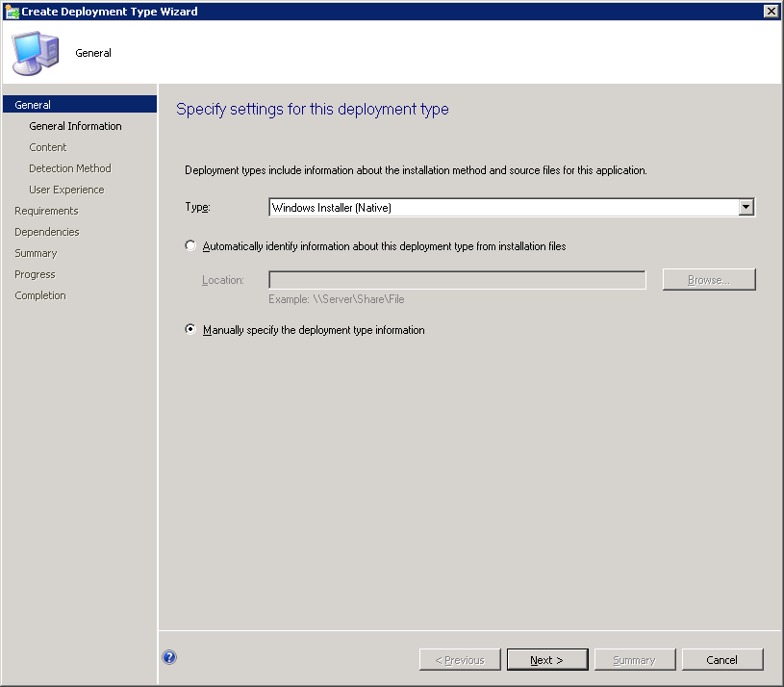The width and height of the screenshot is (784, 687).
Task: Click the Location path text field
Action: [457, 280]
